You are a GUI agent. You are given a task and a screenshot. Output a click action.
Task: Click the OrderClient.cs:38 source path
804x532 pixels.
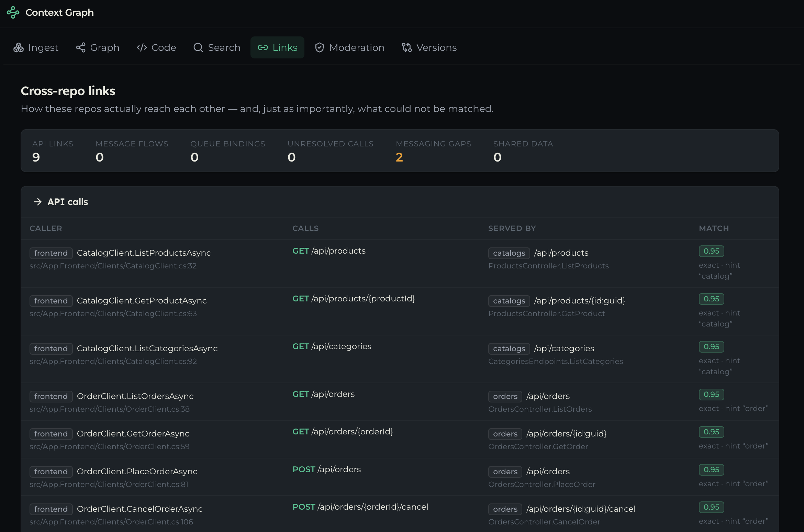pyautogui.click(x=110, y=409)
